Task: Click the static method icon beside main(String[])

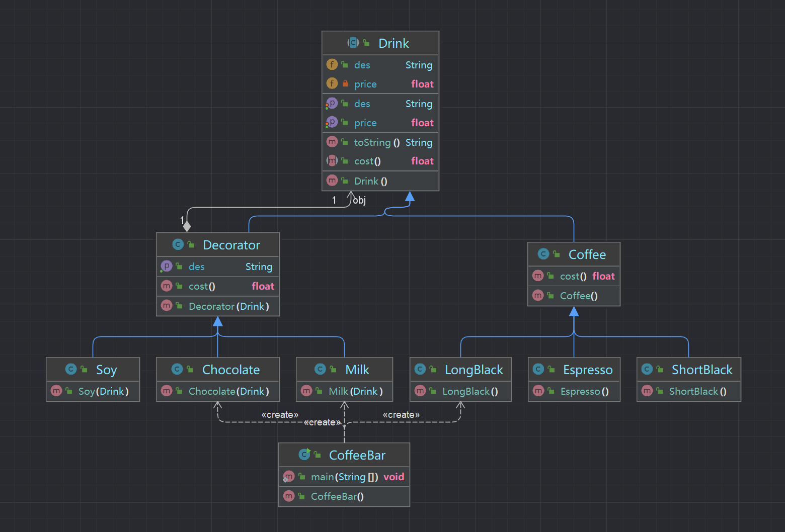Action: point(288,477)
